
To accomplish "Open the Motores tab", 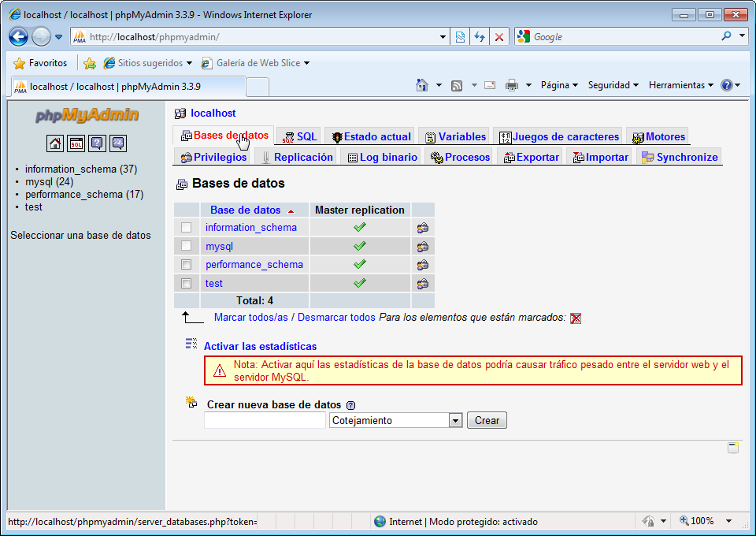I will (658, 137).
